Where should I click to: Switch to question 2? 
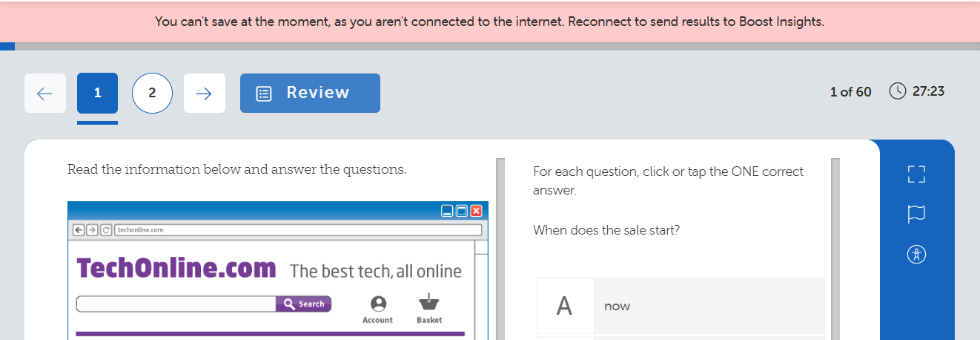click(152, 93)
